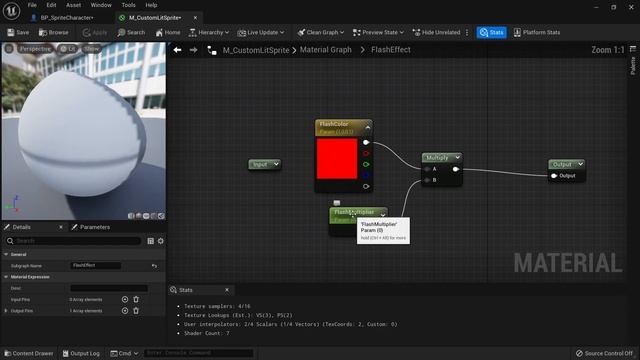
Task: Click FlashColor red channel output pin
Action: pyautogui.click(x=366, y=153)
